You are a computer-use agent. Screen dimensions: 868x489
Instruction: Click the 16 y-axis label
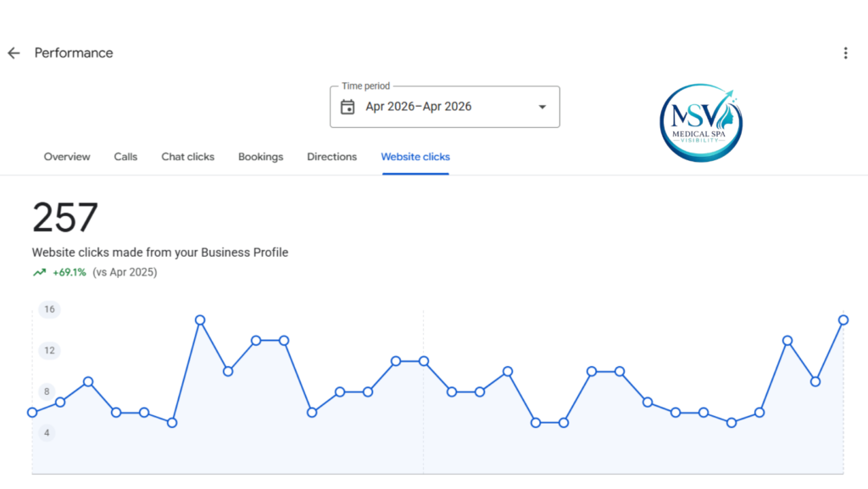[x=49, y=309]
